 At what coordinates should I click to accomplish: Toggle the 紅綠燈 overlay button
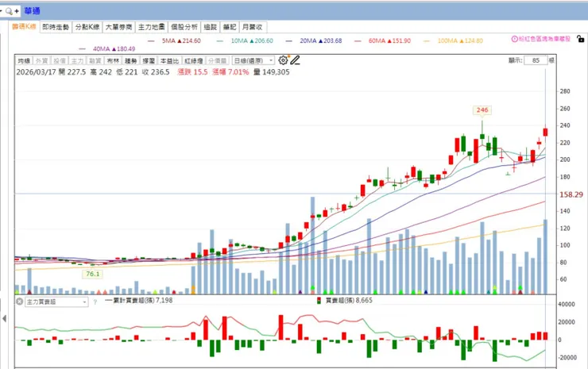click(x=194, y=60)
